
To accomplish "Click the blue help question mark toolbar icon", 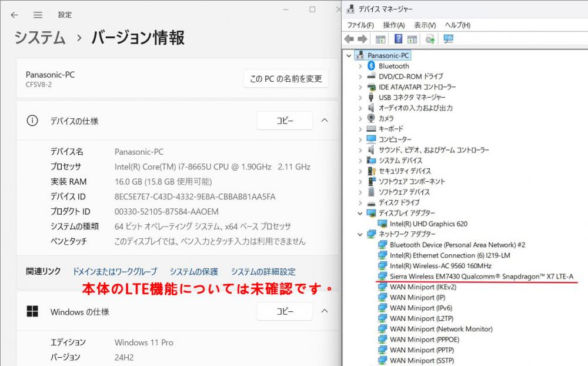I will (x=398, y=39).
